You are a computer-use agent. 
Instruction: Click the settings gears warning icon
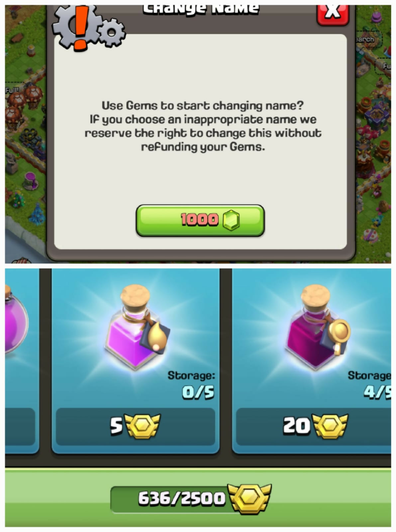(x=88, y=28)
